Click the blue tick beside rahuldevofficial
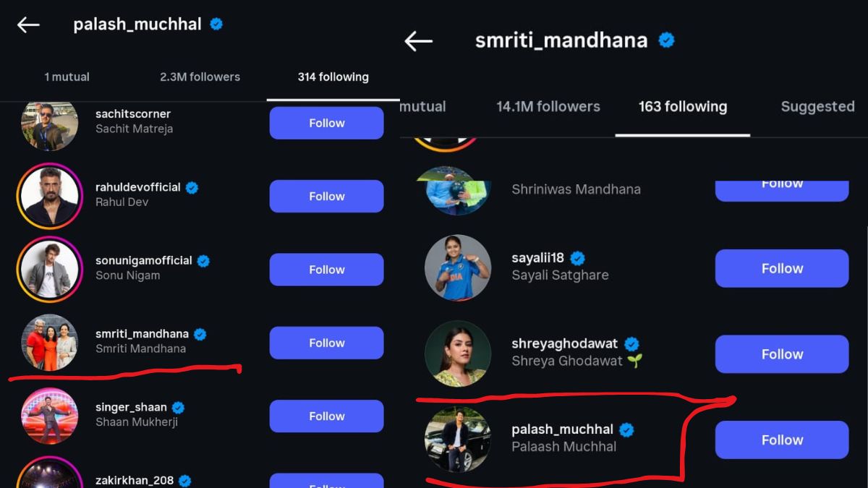Viewport: 868px width, 488px height. [191, 187]
